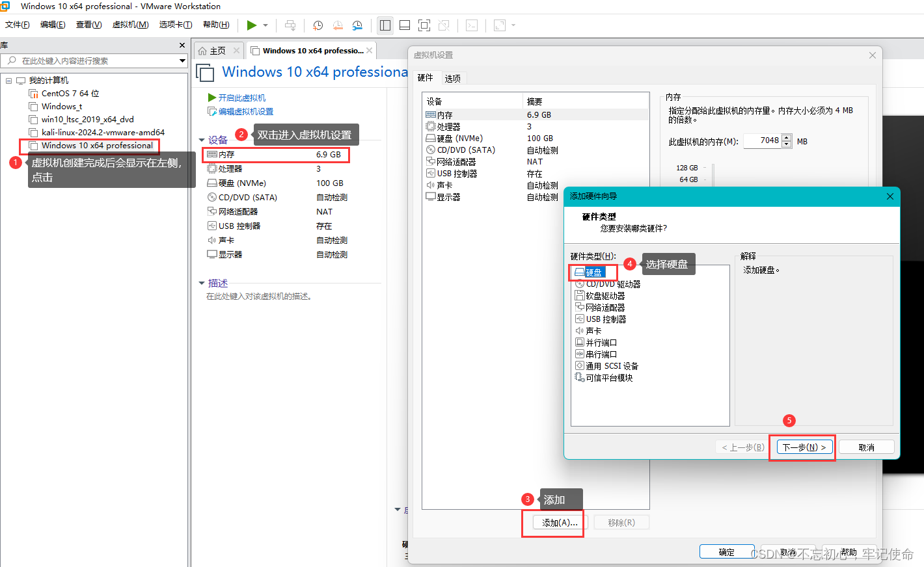Open the 帮助(H) menu

coord(216,25)
